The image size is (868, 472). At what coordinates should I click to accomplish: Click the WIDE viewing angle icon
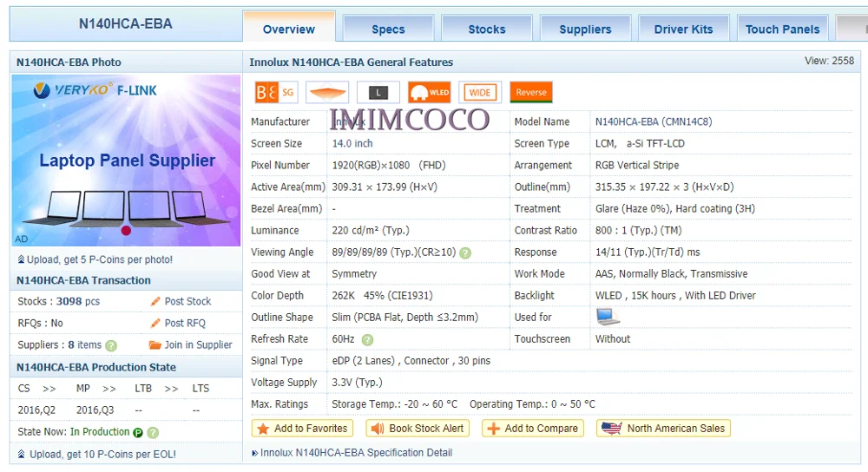[x=480, y=93]
